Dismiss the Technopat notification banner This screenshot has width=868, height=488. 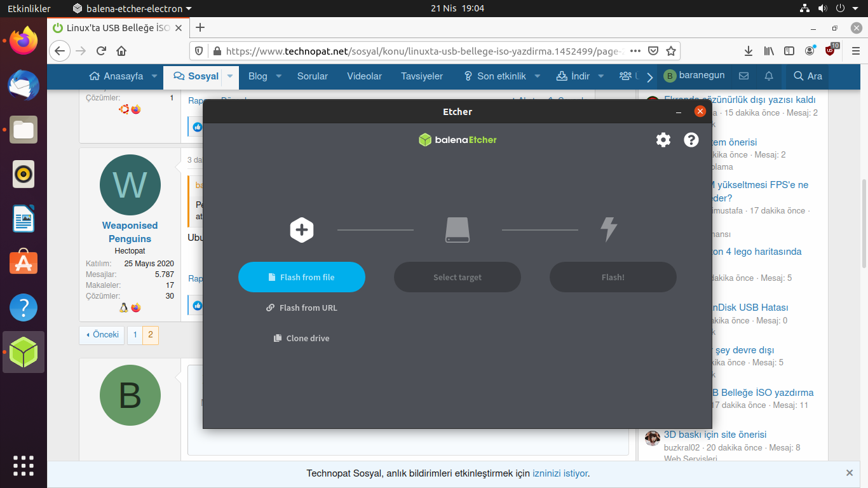[x=850, y=473]
